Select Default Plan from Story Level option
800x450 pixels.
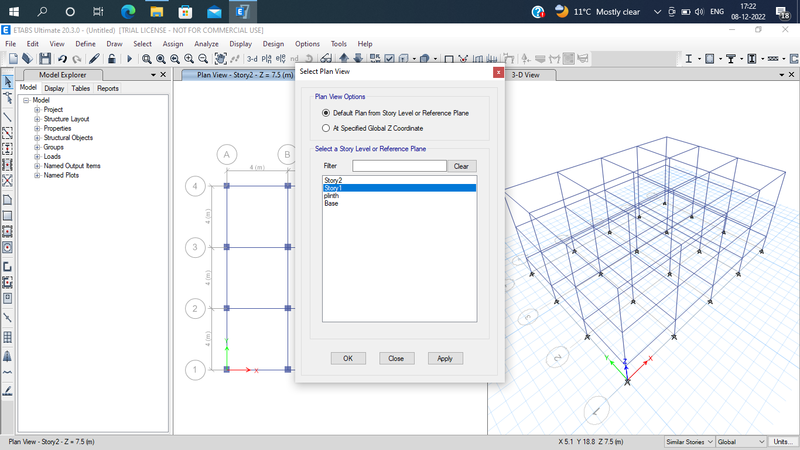[x=326, y=113]
